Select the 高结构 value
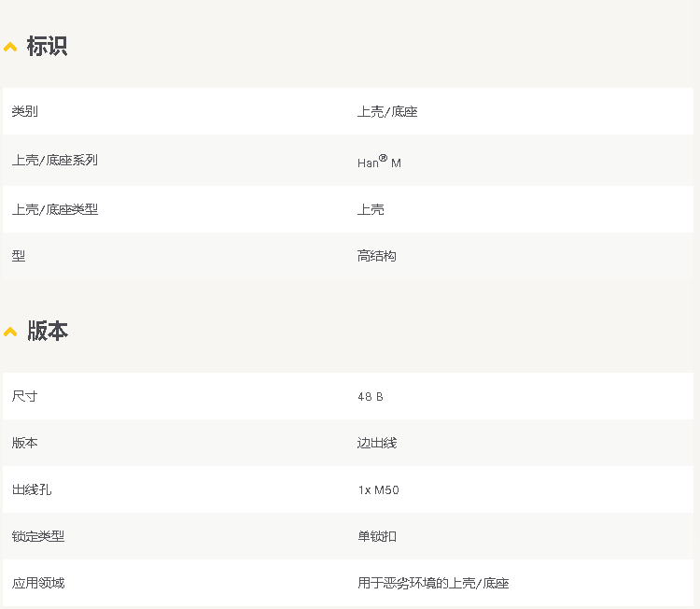Viewport: 700px width, 609px height. 377,256
